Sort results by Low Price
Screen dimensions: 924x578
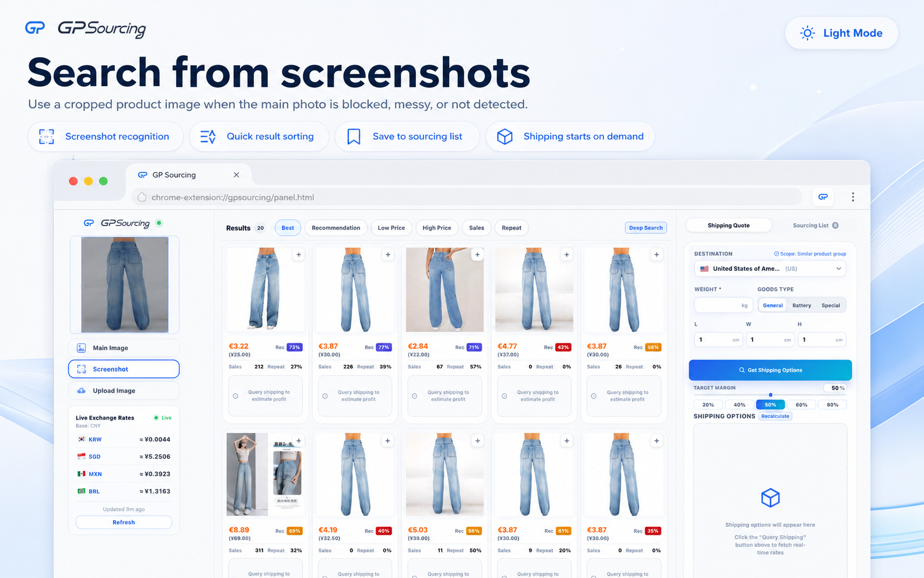[x=391, y=228]
